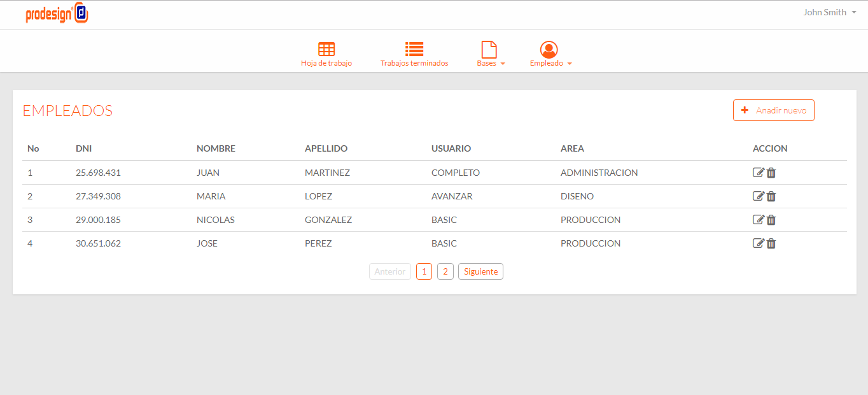The height and width of the screenshot is (395, 868).
Task: Click the edit icon for Juan Martinez
Action: [x=758, y=173]
